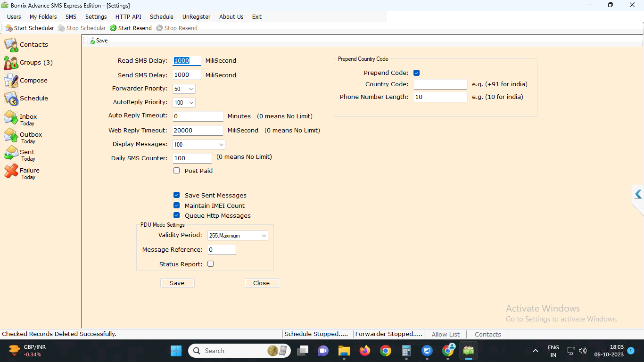Open clock and date panel

pos(609,351)
